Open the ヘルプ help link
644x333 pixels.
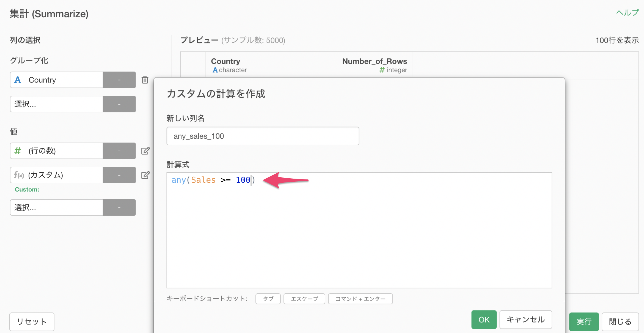pyautogui.click(x=627, y=13)
